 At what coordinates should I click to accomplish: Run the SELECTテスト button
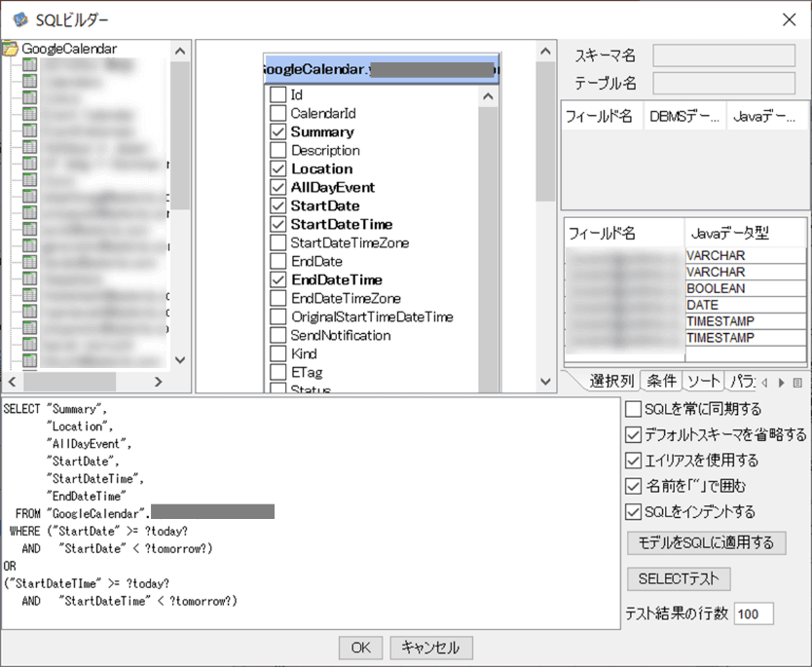point(679,578)
